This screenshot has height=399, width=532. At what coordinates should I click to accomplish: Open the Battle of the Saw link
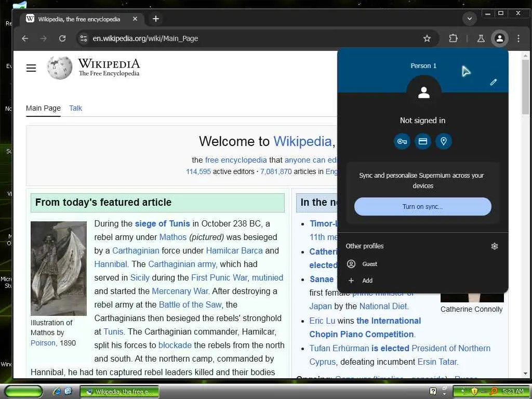pos(191,304)
